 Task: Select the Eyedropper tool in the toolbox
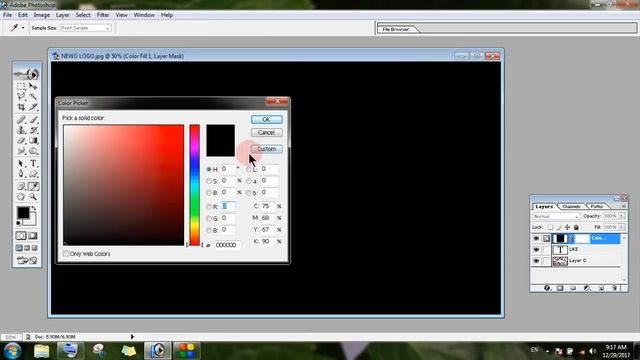[x=33, y=187]
